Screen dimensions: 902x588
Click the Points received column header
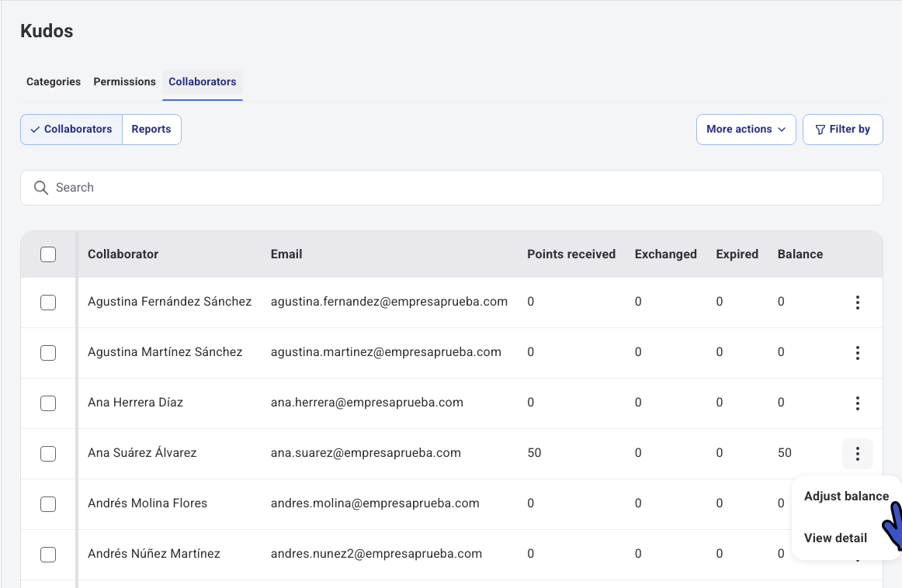click(571, 254)
